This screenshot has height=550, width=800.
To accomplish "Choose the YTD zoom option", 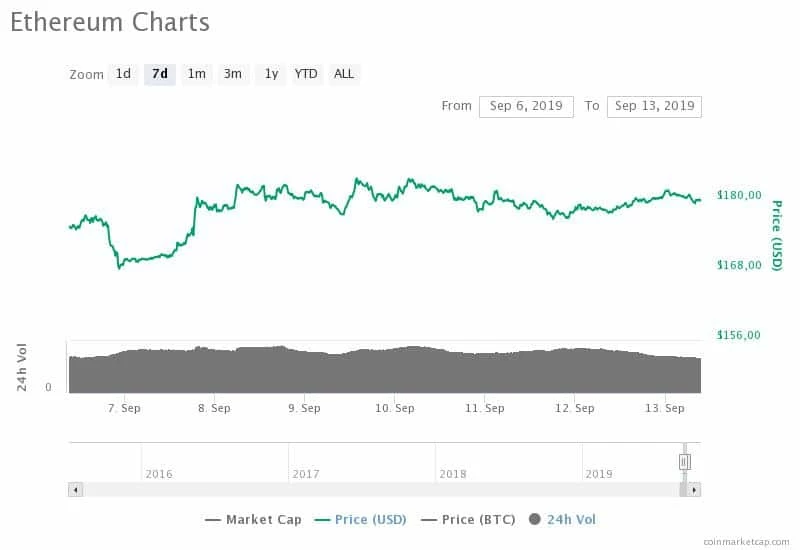I will click(x=306, y=74).
